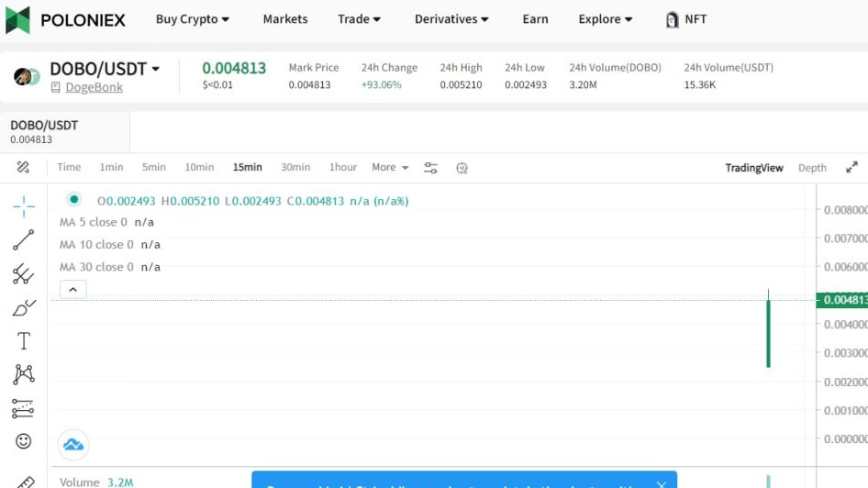Click the blue TradingView cloud logo
Viewport: 868px width, 488px height.
click(73, 444)
